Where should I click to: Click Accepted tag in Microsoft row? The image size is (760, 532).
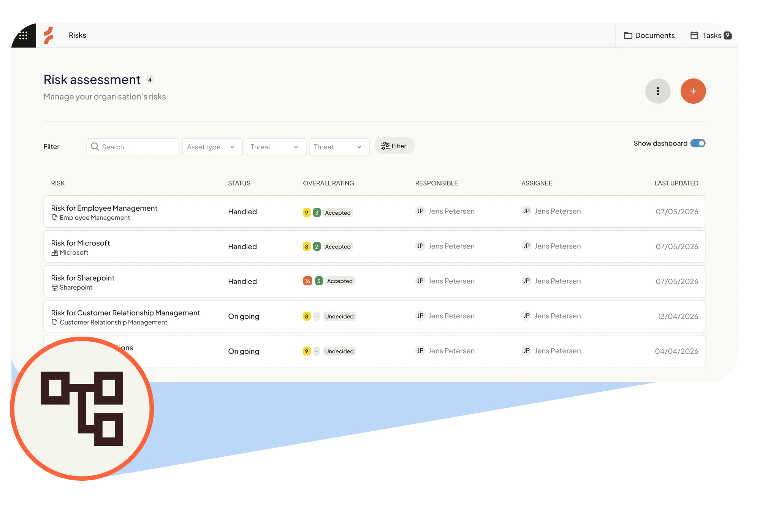pyautogui.click(x=338, y=247)
